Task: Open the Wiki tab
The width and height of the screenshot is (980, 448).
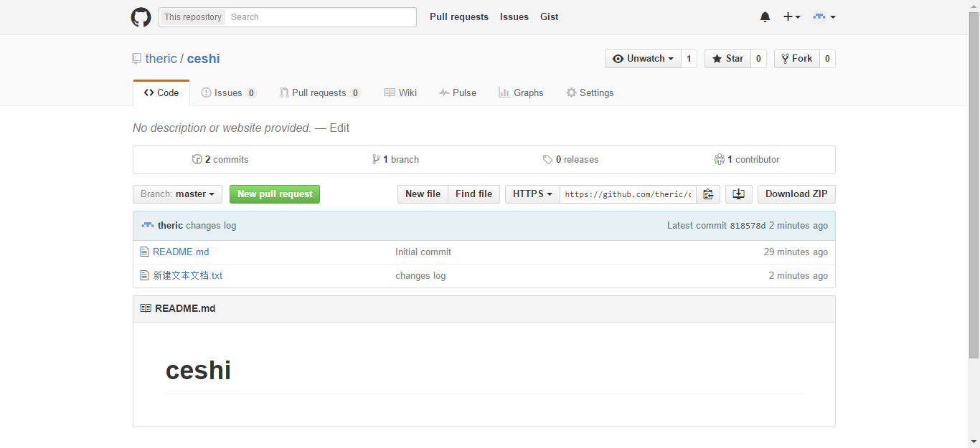Action: tap(400, 92)
